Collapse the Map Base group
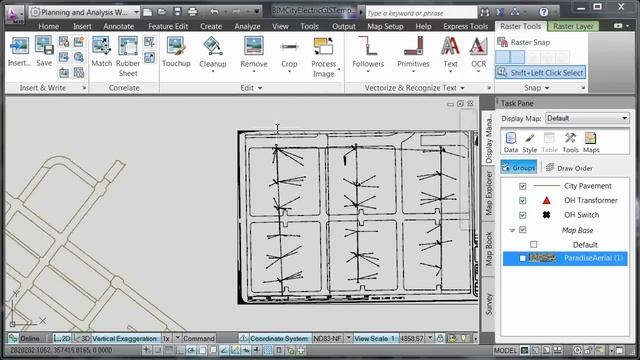The image size is (640, 360). (511, 230)
